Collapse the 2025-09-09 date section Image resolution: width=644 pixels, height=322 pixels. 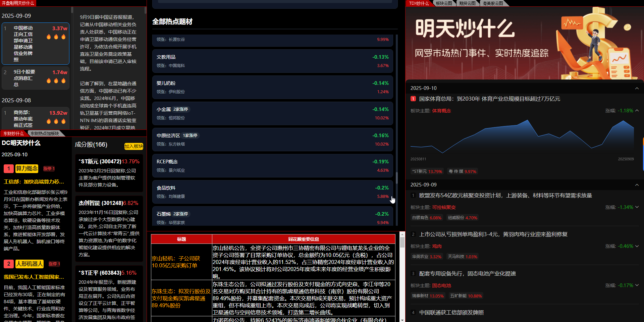tap(637, 185)
